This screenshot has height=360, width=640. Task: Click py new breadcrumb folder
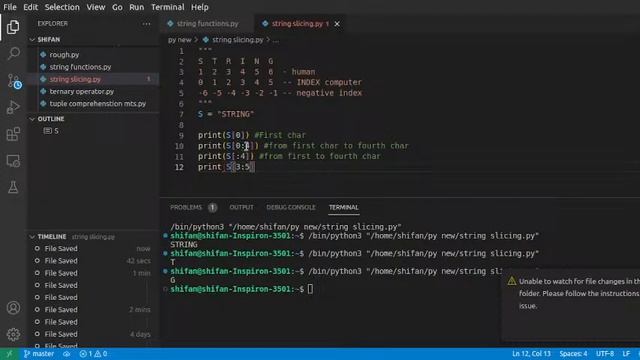[180, 40]
